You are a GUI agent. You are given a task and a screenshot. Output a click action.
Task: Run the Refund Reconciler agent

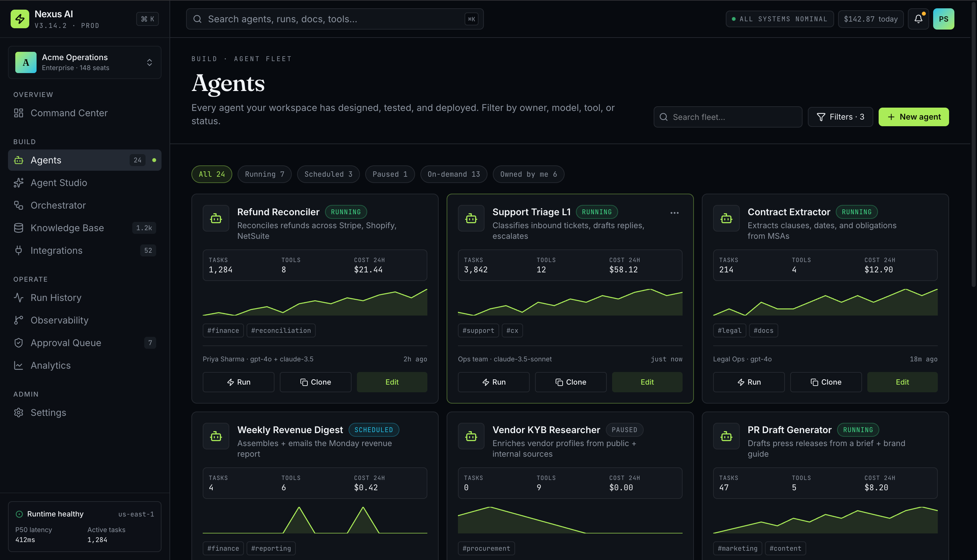239,382
